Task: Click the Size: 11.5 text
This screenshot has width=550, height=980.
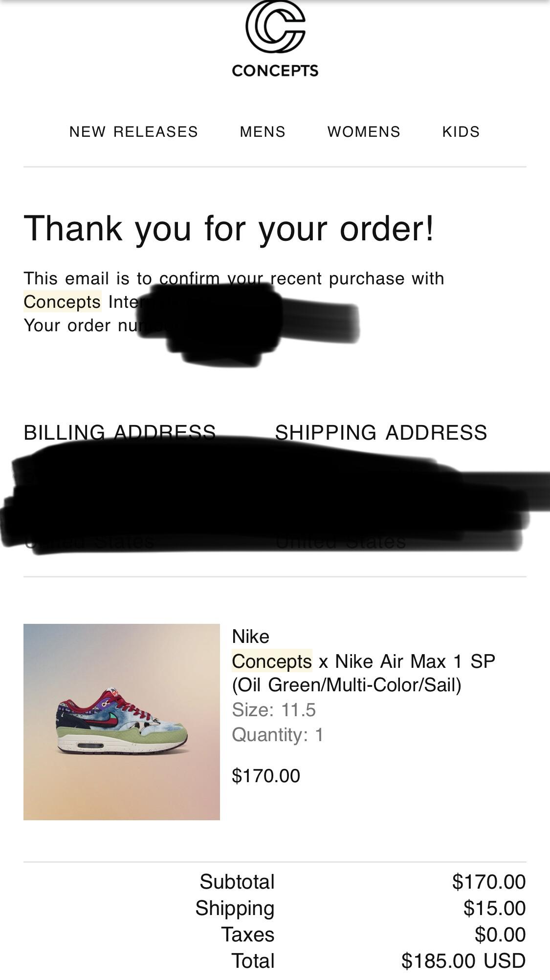Action: [x=274, y=710]
